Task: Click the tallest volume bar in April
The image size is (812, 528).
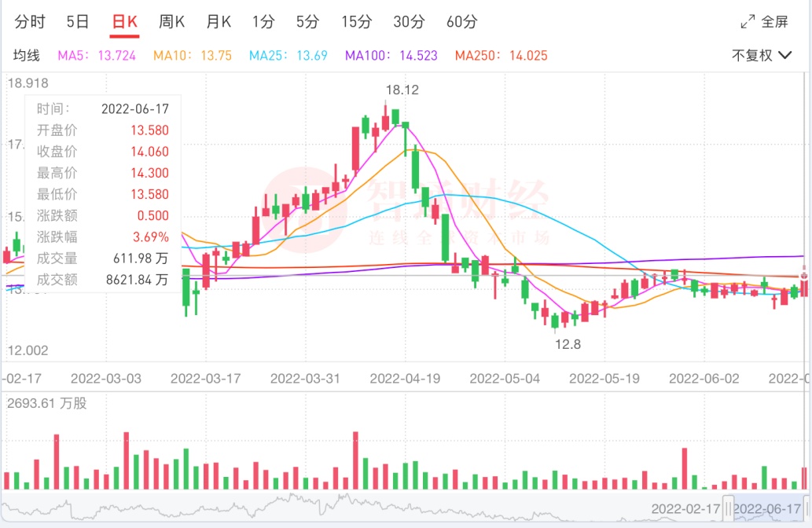Action: pos(356,460)
